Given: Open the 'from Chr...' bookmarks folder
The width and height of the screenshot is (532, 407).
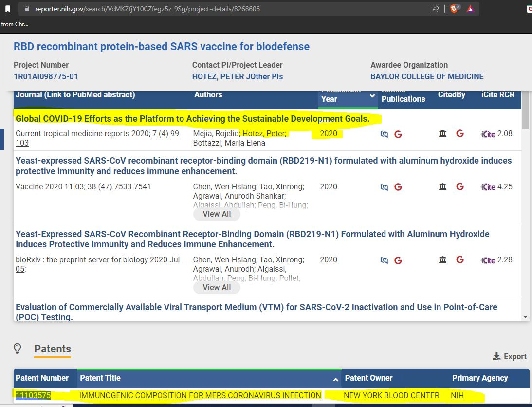Looking at the screenshot, I should 15,24.
